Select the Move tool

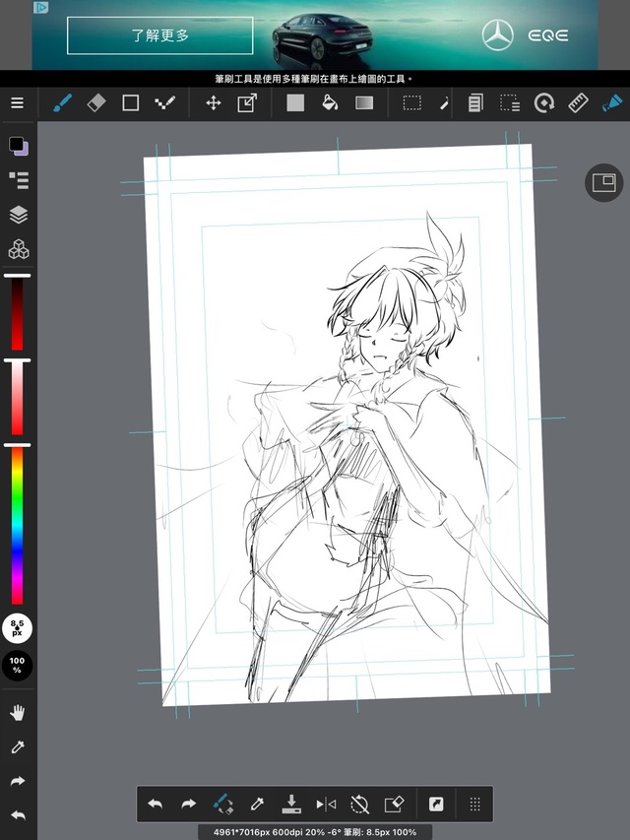[213, 102]
